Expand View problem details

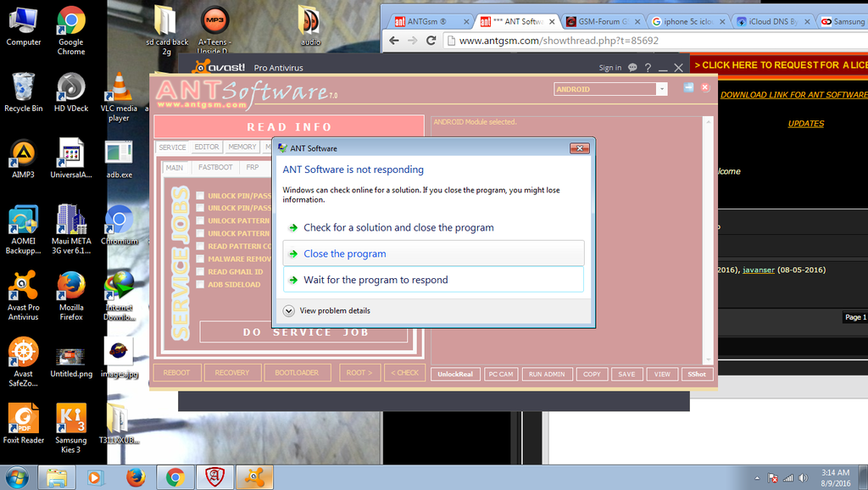coord(326,310)
